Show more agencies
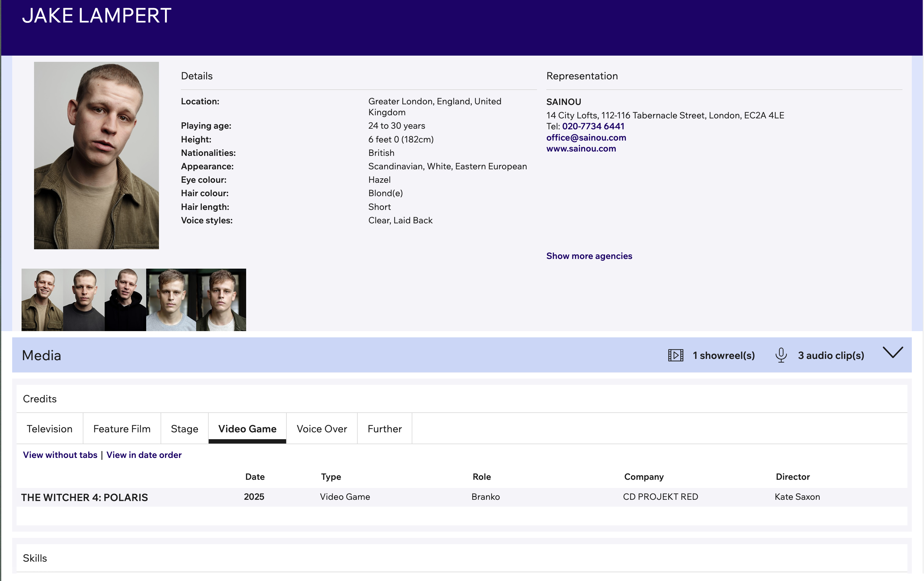This screenshot has height=581, width=924. 589,256
